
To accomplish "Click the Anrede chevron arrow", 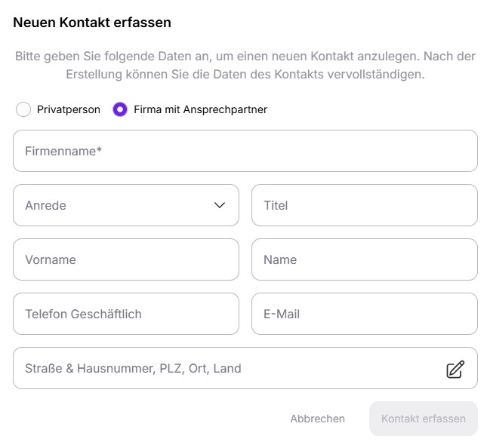I will [220, 205].
